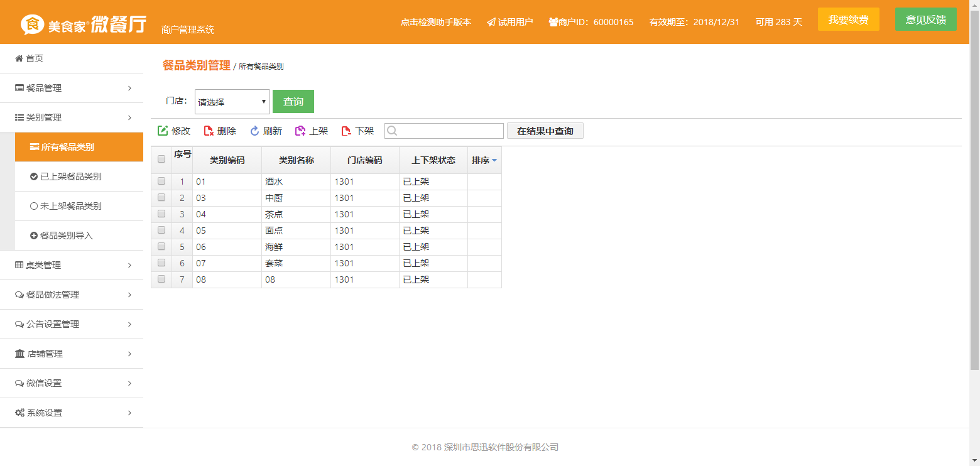
Task: Open the 门店 请选择 dropdown
Action: point(232,102)
